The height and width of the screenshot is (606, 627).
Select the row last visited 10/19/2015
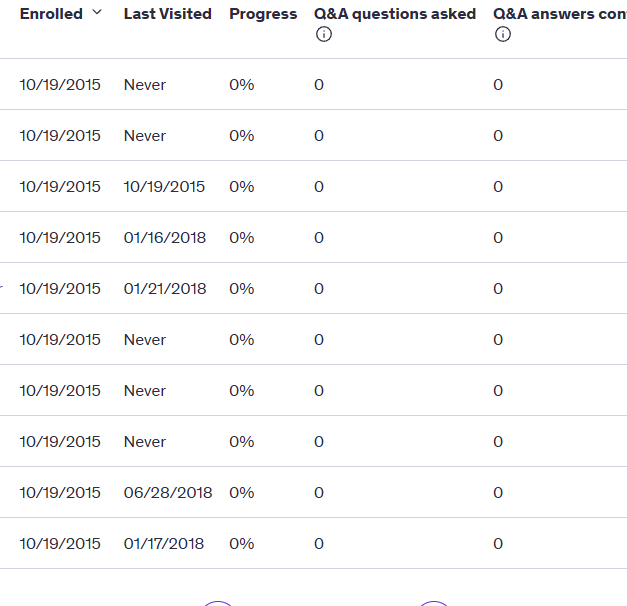pos(314,186)
